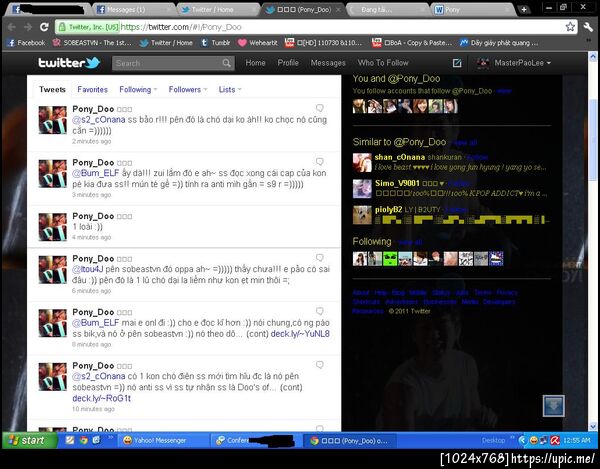Click reply bubble on @Bum_ELF 3 minutes ago tweet

click(x=320, y=161)
